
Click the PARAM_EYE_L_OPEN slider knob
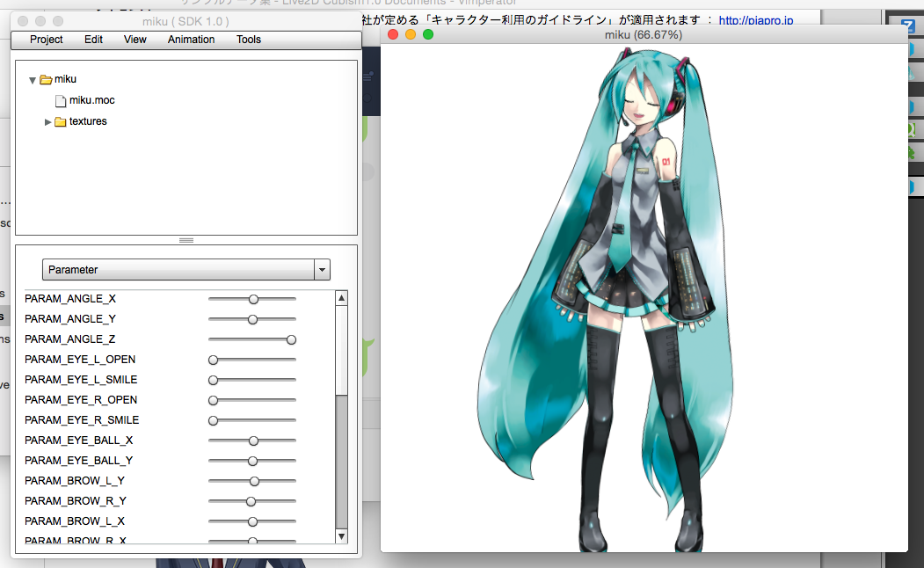click(214, 360)
